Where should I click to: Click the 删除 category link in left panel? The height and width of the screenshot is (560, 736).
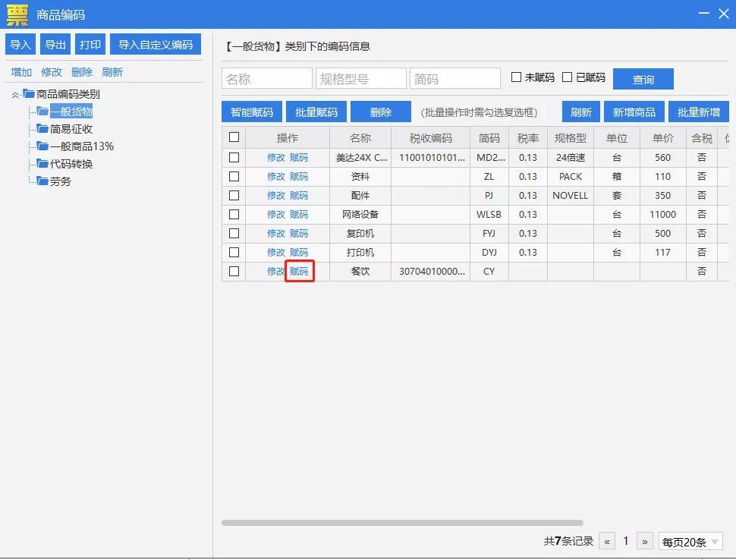click(x=82, y=72)
